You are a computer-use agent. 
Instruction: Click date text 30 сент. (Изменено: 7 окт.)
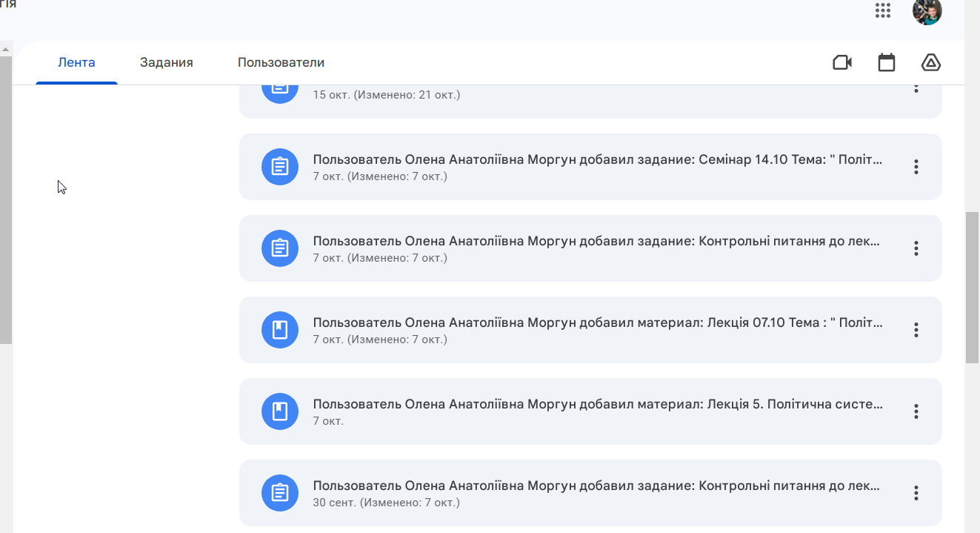[x=387, y=503]
